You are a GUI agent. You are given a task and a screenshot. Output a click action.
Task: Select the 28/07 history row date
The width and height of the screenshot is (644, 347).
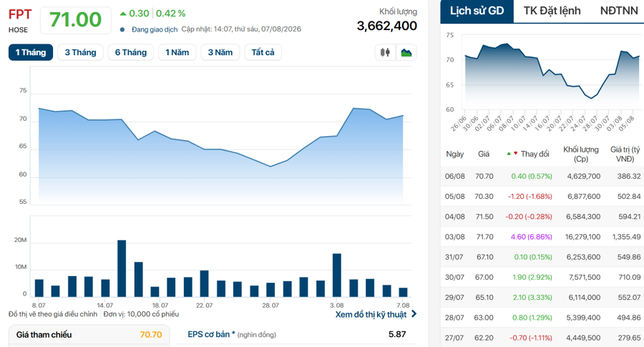click(454, 318)
